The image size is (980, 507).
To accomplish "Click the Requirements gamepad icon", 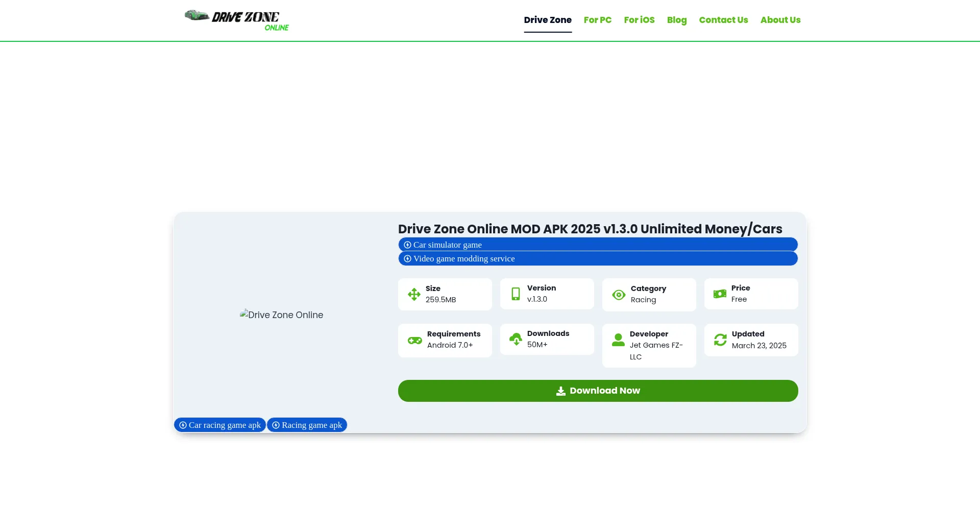I will click(x=414, y=340).
